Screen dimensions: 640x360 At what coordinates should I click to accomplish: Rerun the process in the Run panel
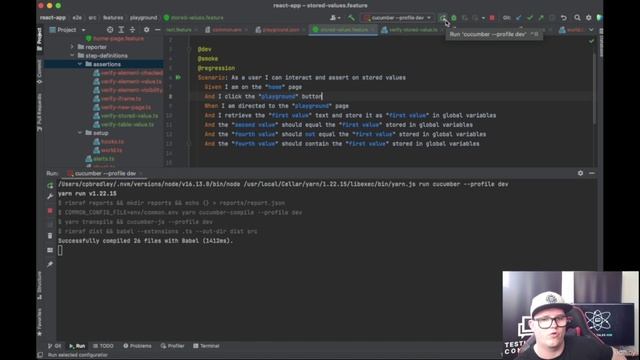click(50, 185)
